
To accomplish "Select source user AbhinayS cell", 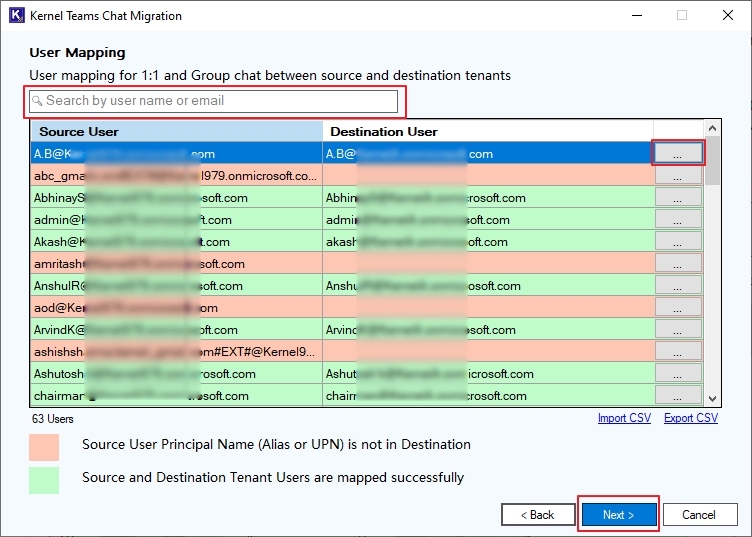I will (176, 198).
